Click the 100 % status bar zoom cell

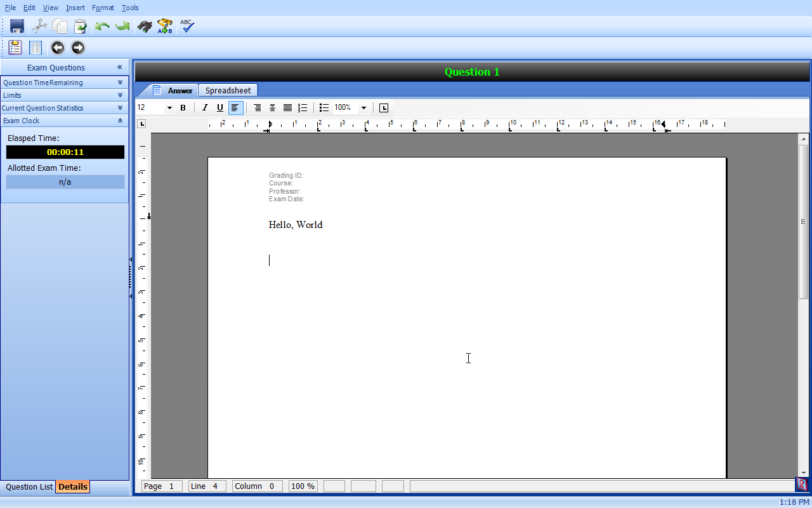(x=303, y=486)
